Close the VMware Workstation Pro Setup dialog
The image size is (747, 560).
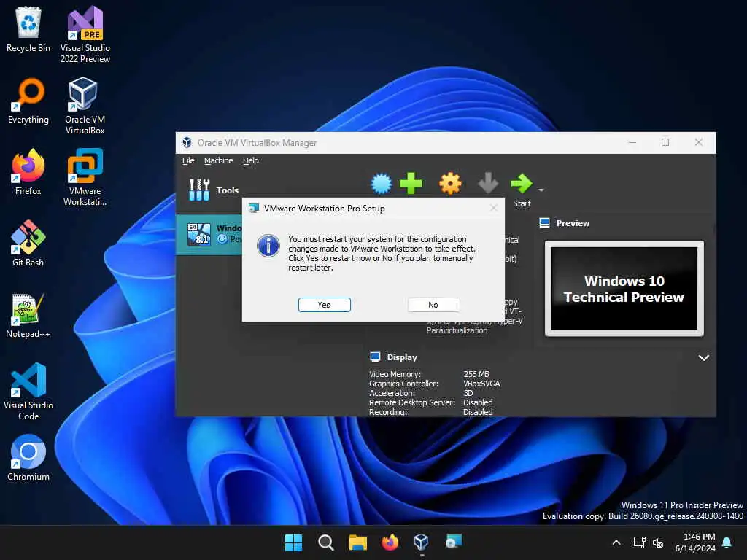pyautogui.click(x=494, y=208)
